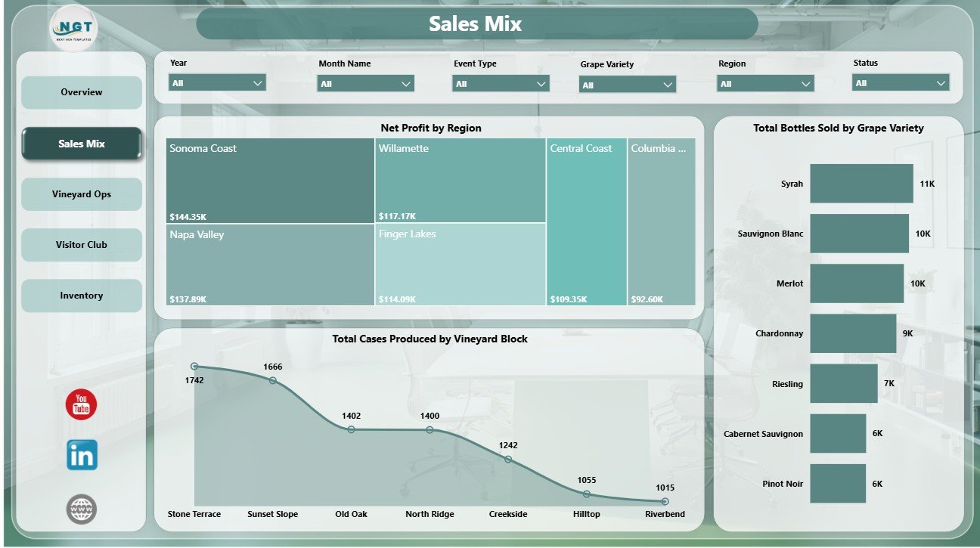Click Total Cases Produced by Vineyard Block title
The width and height of the screenshot is (980, 548).
pos(430,339)
